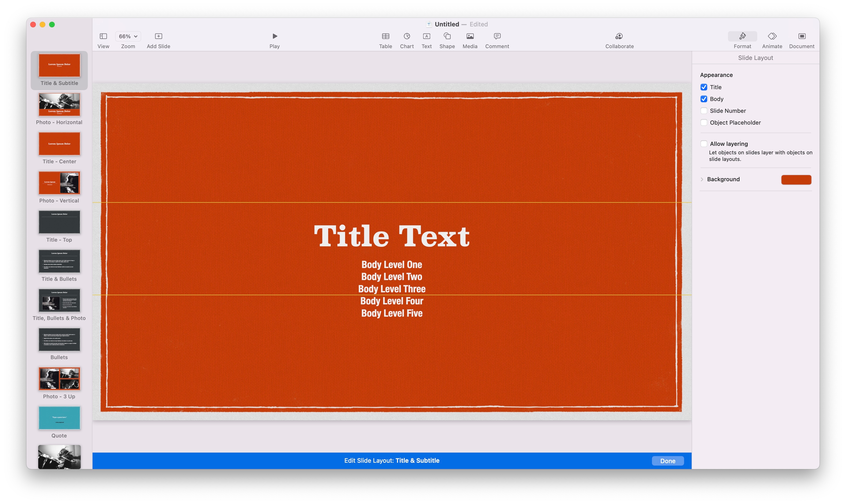Click the Add Slide icon
This screenshot has height=504, width=846.
point(158,36)
